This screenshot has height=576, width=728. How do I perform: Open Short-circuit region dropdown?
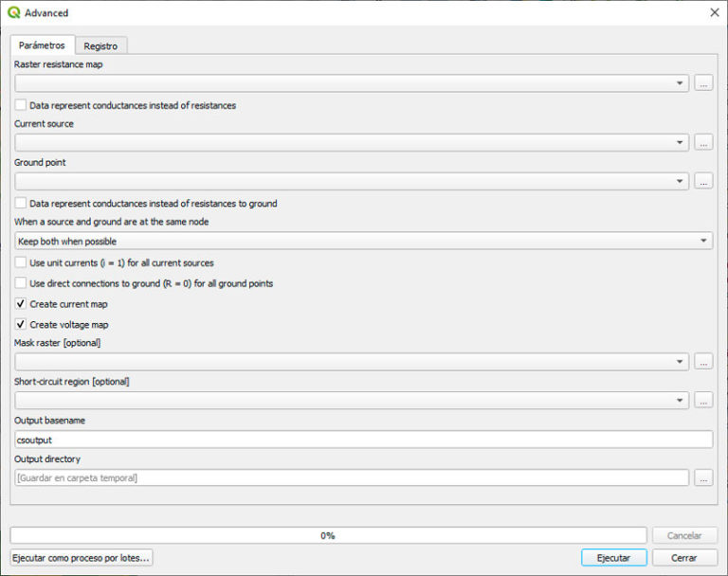pos(352,400)
